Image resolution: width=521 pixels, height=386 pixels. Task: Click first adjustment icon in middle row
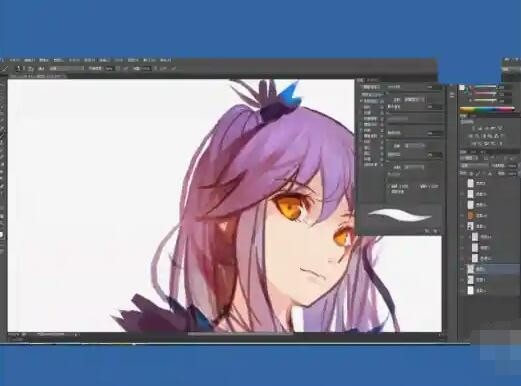point(471,136)
